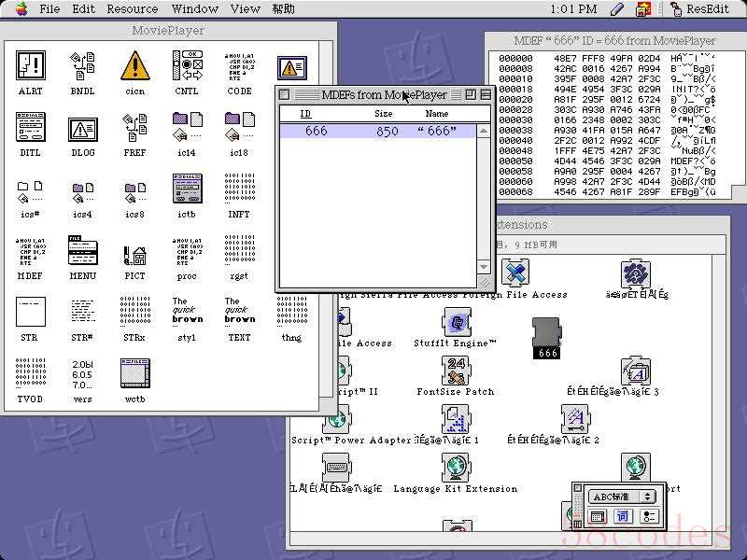Sort the MDEF list by ID column header
Screen dimensions: 747x560
tap(305, 114)
